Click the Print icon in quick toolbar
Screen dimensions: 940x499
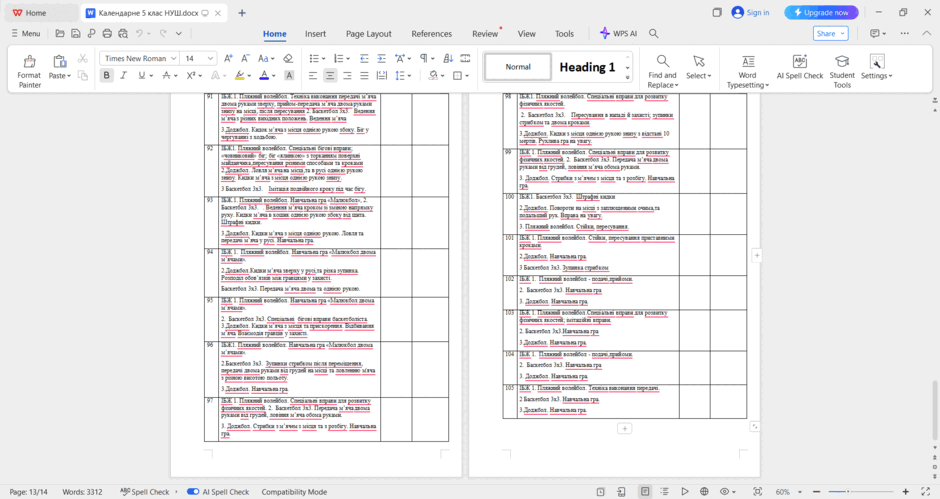click(107, 34)
